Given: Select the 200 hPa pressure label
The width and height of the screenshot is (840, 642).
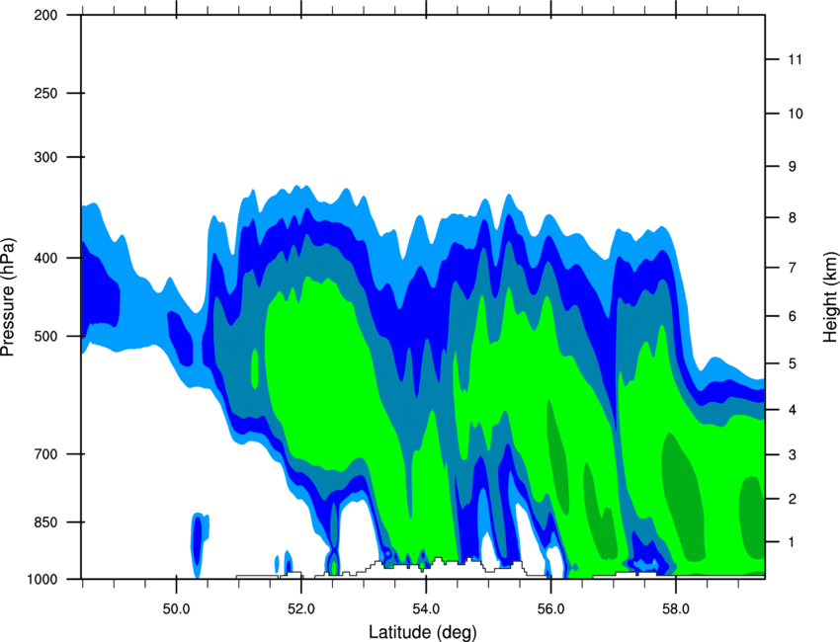Looking at the screenshot, I should click(45, 15).
